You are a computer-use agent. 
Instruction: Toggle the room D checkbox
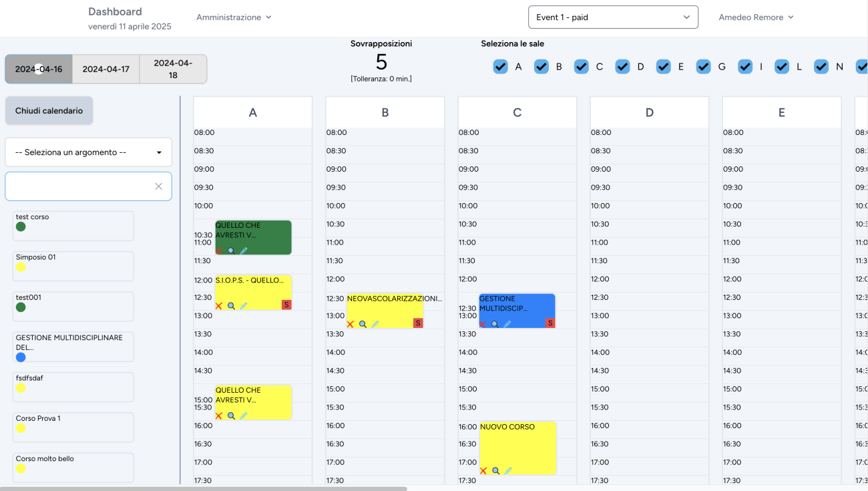tap(622, 67)
